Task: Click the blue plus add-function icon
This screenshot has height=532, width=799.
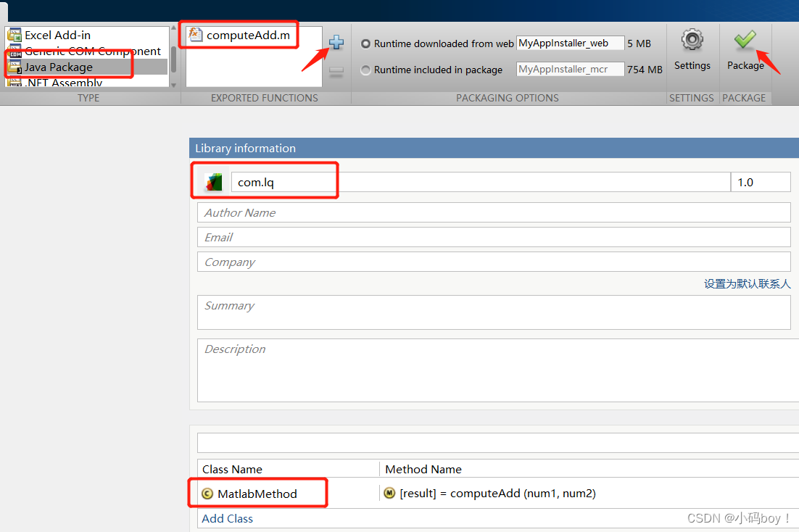Action: [x=336, y=42]
